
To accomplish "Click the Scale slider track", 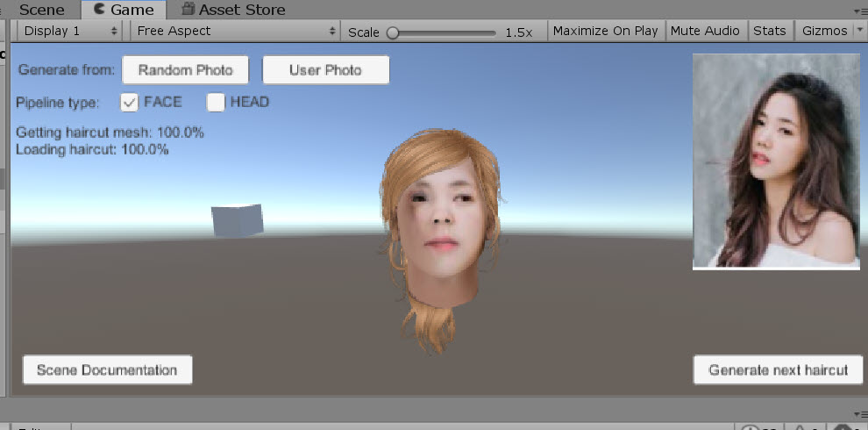I will (443, 32).
